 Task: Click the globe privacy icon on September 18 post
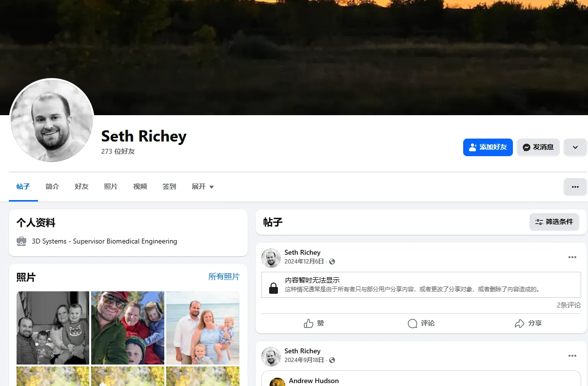tap(332, 360)
